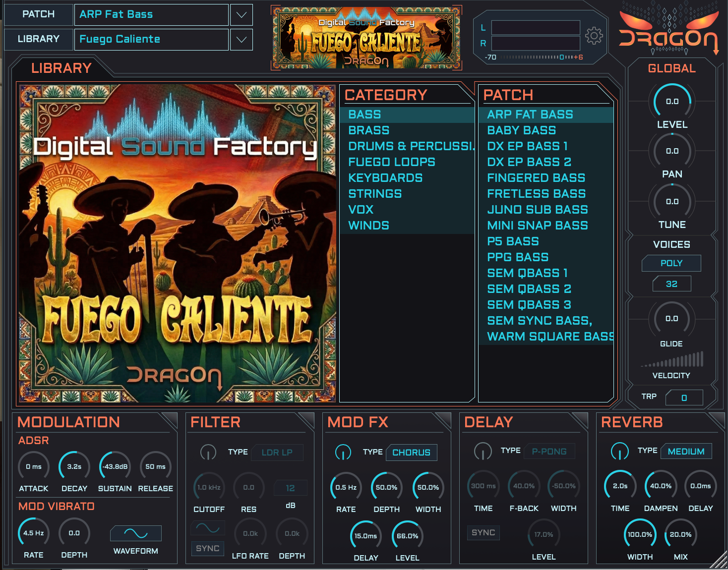Toggle the Filter power button

pos(208,452)
